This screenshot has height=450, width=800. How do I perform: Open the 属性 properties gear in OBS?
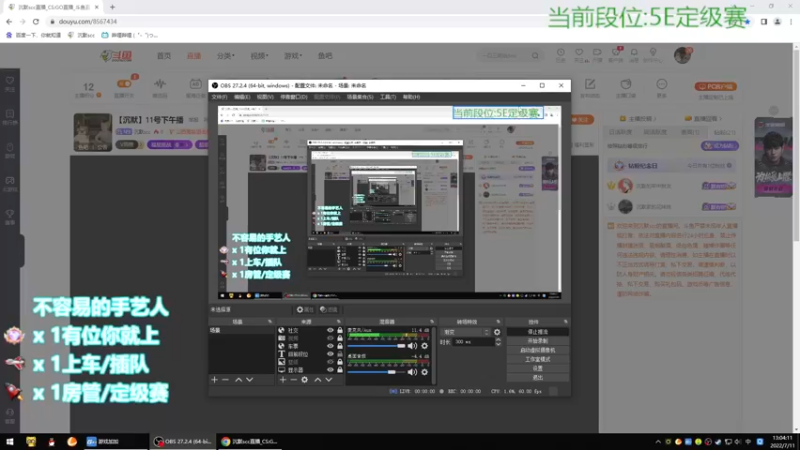click(305, 310)
